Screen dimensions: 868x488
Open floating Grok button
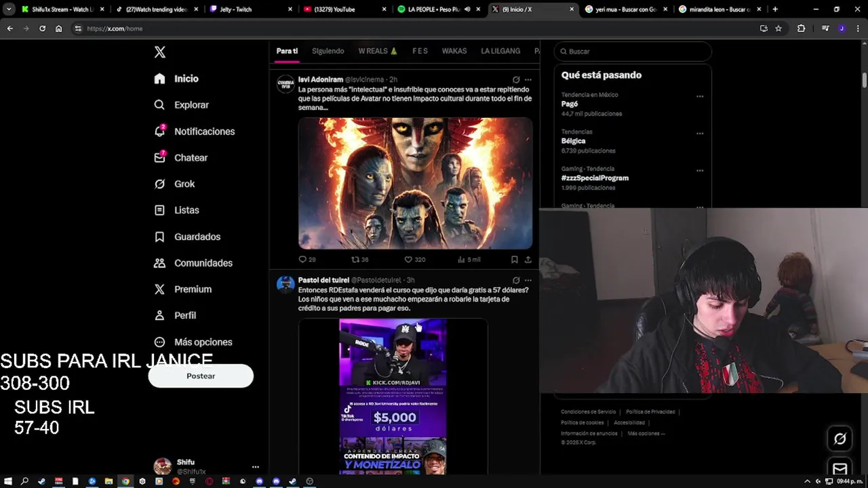pos(840,439)
